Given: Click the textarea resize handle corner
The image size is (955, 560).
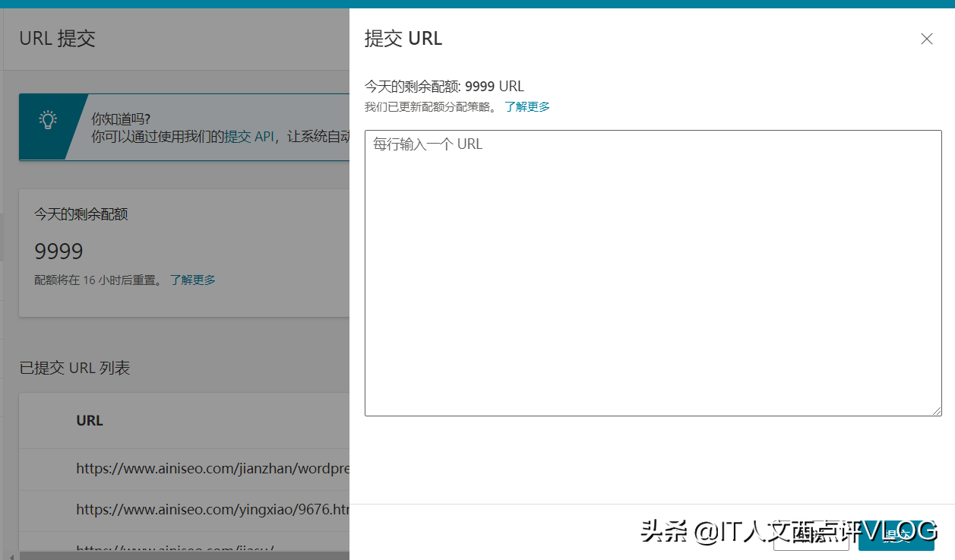Looking at the screenshot, I should (937, 410).
